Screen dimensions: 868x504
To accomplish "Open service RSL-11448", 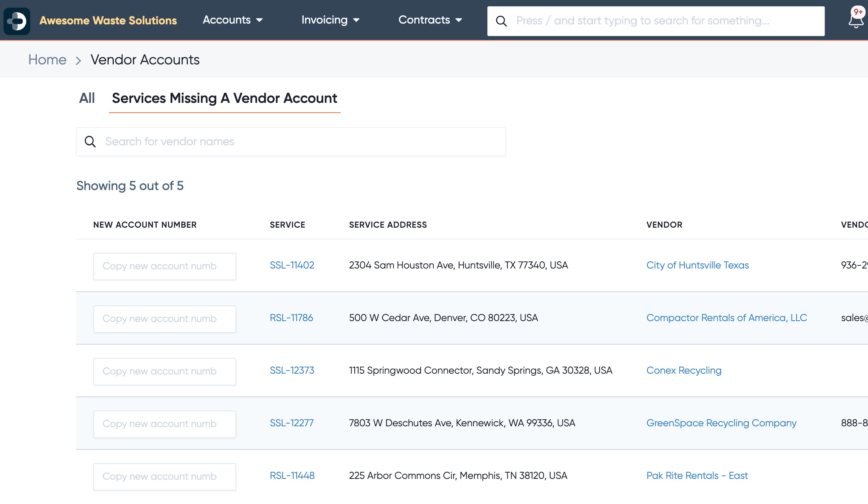I will click(x=292, y=476).
